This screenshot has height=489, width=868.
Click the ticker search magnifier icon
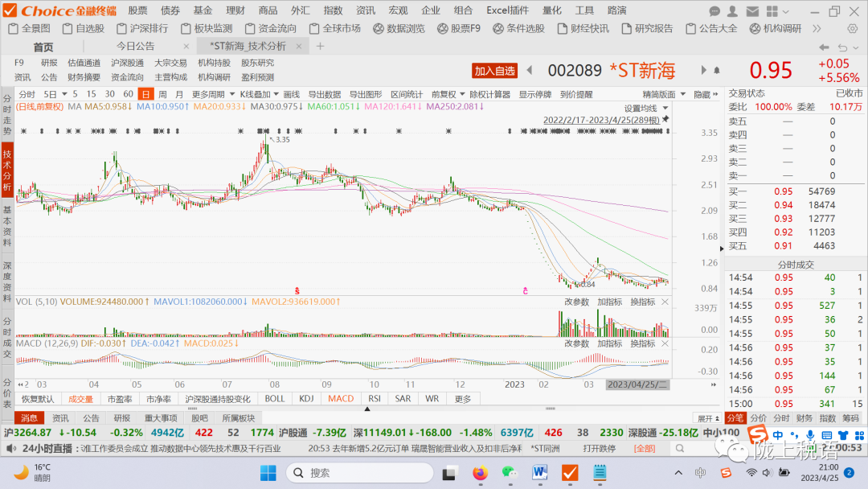(x=680, y=448)
